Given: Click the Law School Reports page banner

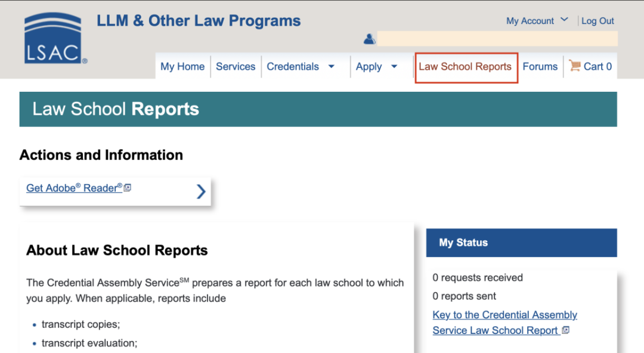Looking at the screenshot, I should coord(318,109).
